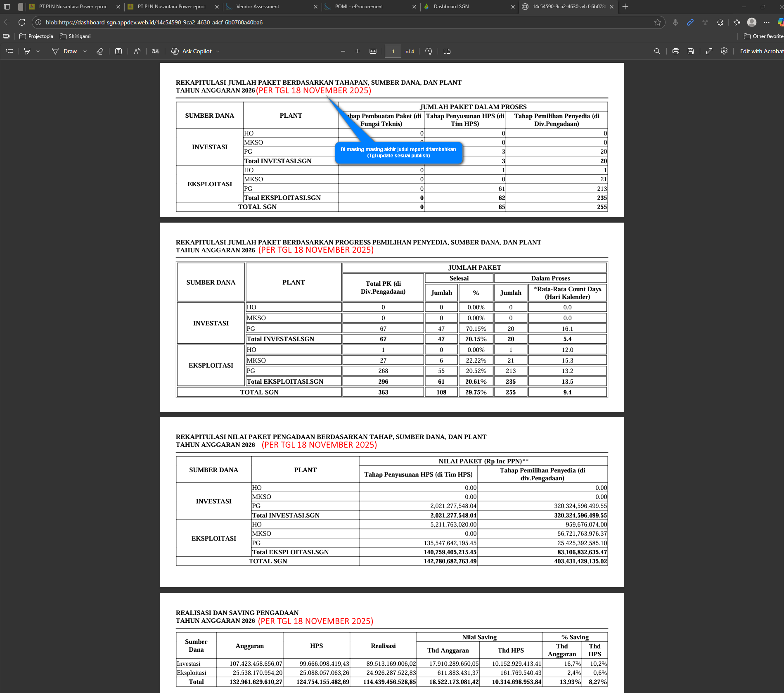Image resolution: width=784 pixels, height=693 pixels.
Task: Zoom in with the plus button
Action: tap(358, 51)
